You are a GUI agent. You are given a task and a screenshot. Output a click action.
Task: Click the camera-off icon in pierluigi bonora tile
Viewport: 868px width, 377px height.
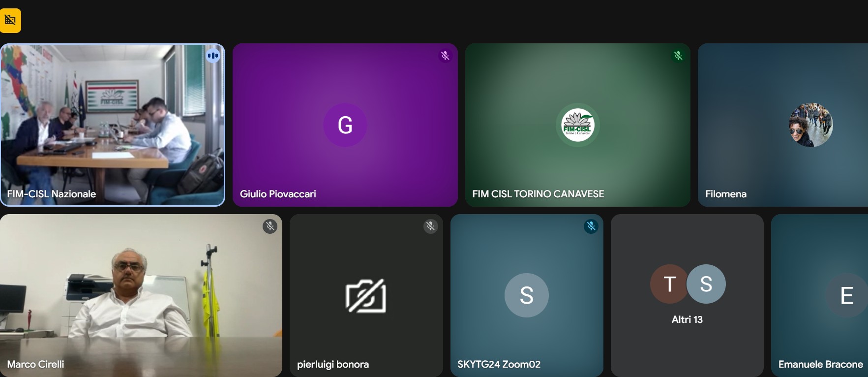(366, 296)
